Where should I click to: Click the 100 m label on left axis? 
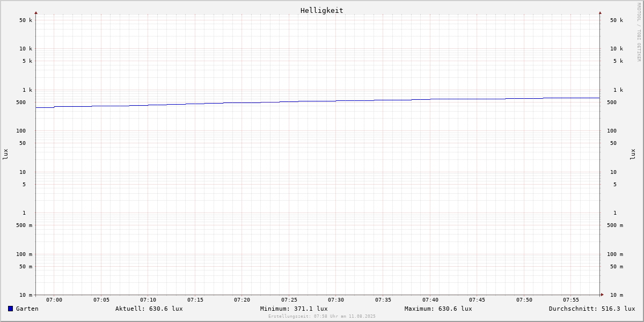coord(24,254)
